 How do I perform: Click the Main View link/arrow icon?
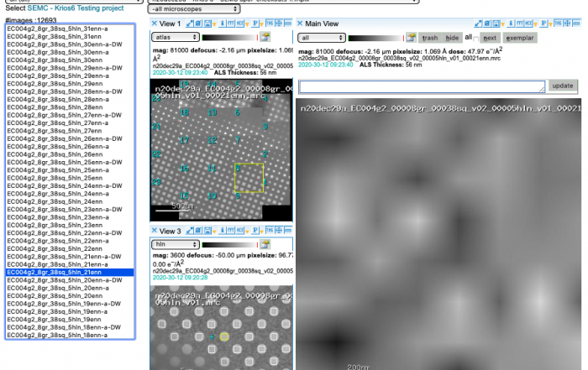(478, 23)
